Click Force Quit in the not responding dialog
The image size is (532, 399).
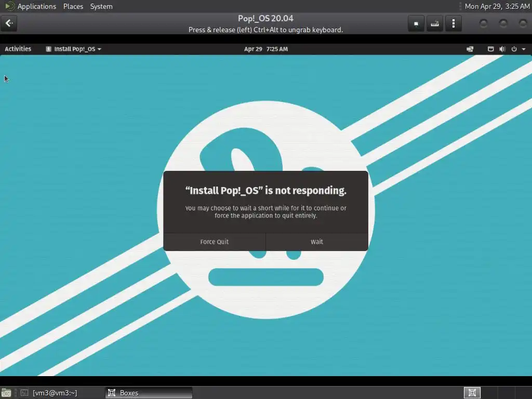tap(215, 242)
